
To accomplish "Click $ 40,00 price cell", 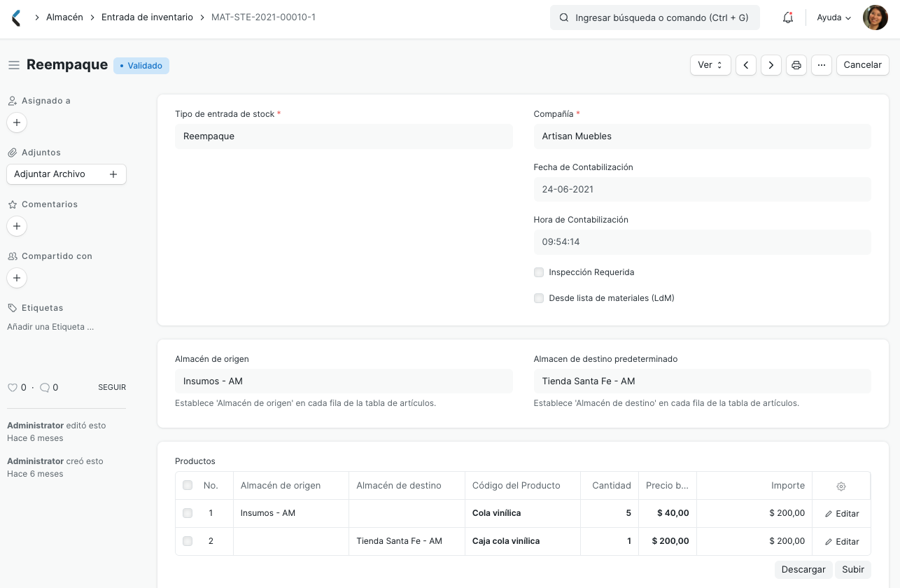I will [668, 513].
